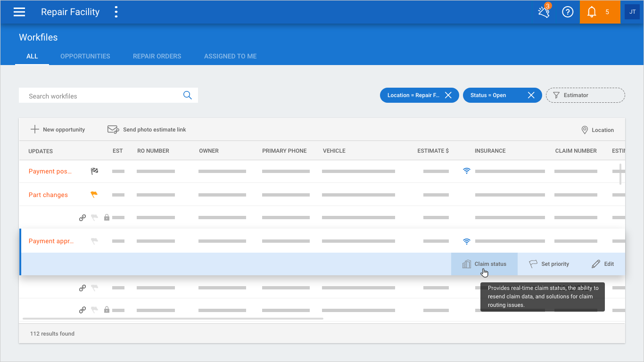Viewport: 644px width, 362px height.
Task: Click insurance signal icon in Payment appr... row
Action: pos(467,241)
